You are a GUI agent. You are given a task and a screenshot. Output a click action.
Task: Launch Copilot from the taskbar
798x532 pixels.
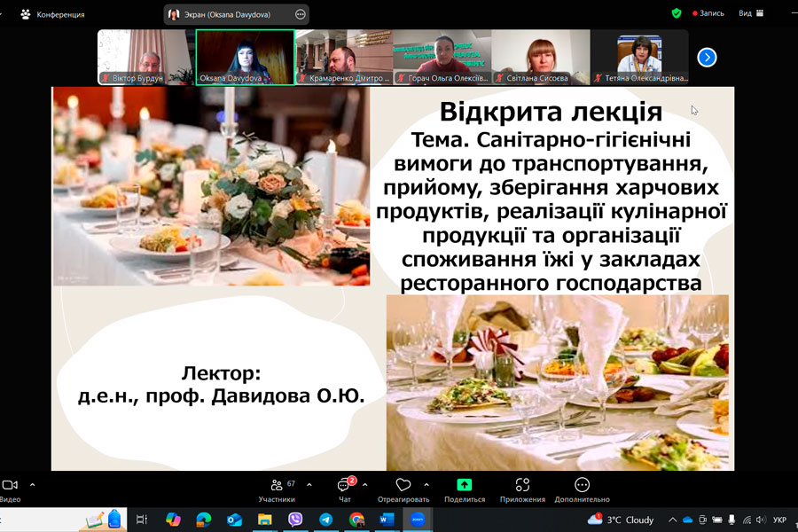pyautogui.click(x=173, y=520)
